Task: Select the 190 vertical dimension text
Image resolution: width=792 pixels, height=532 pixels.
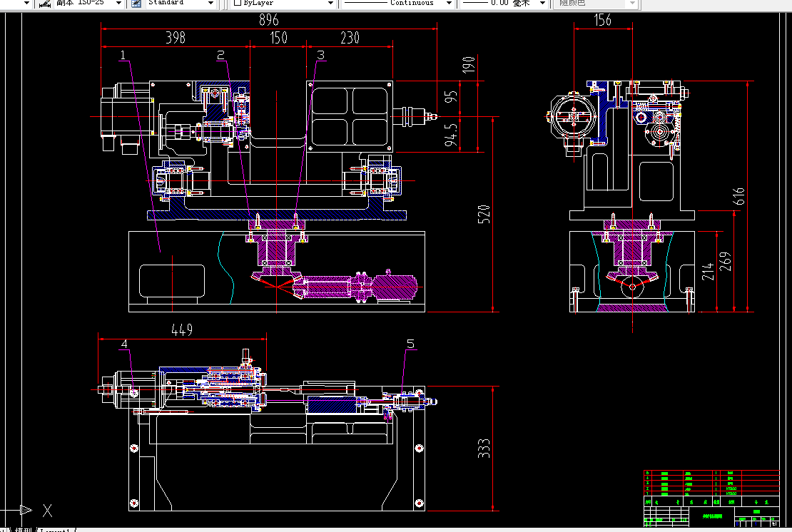Action: coord(469,65)
